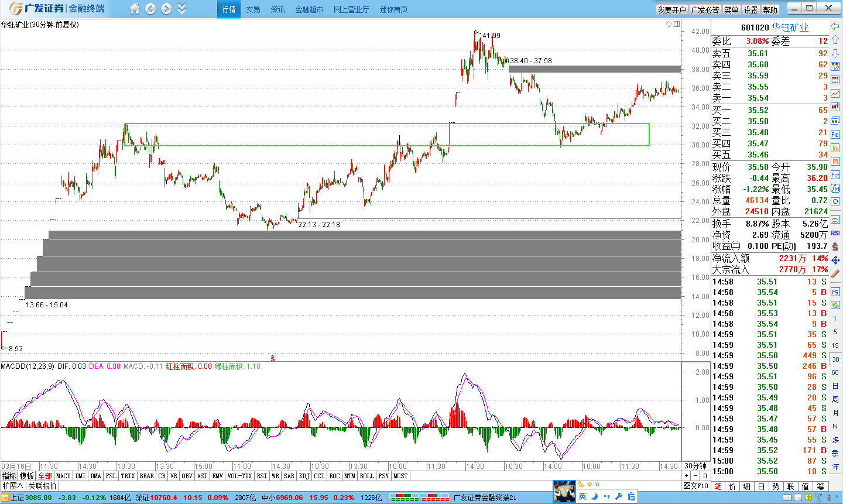
Task: Open the 30分钟 period selector below the chart
Action: [x=696, y=466]
